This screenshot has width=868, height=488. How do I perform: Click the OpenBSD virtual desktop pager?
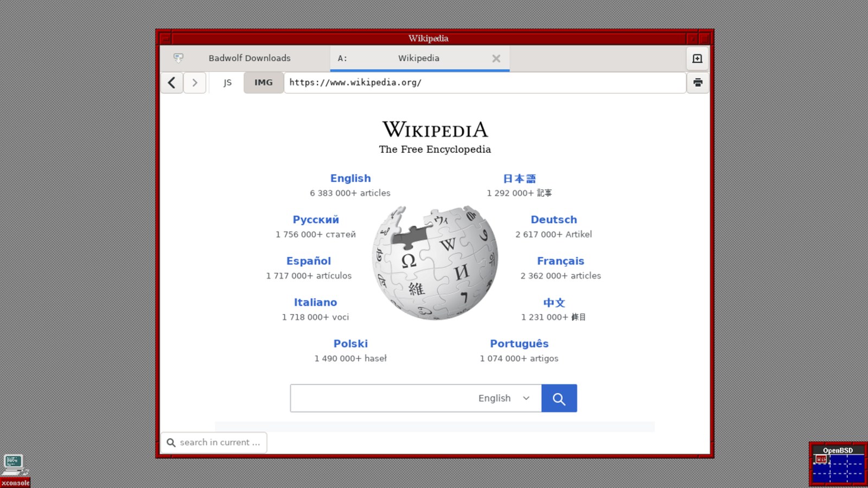pyautogui.click(x=838, y=465)
